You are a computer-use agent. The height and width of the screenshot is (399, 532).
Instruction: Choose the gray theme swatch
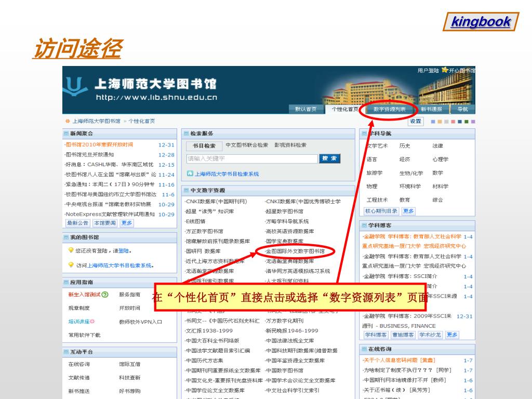point(446,122)
